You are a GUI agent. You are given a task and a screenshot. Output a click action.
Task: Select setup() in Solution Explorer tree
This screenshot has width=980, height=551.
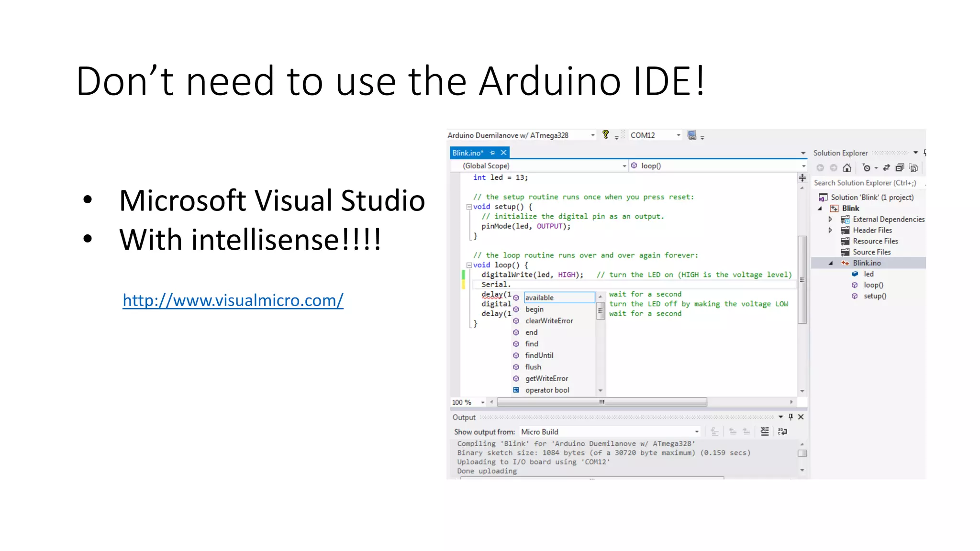[x=875, y=297]
